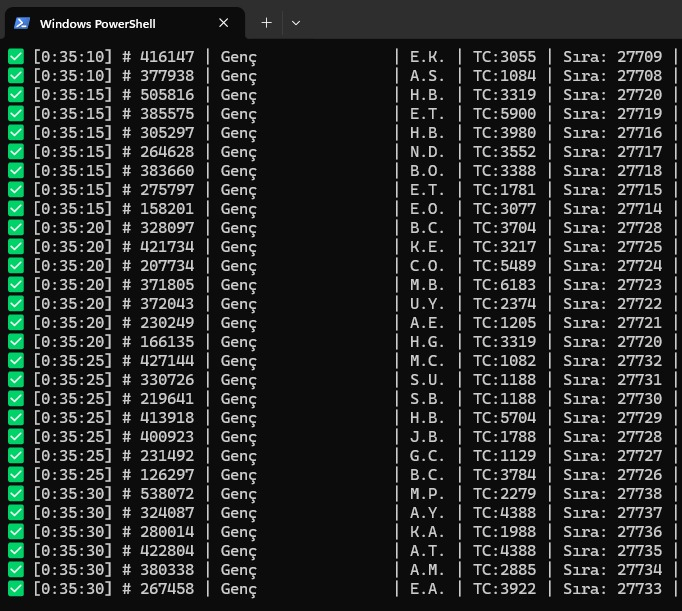The width and height of the screenshot is (682, 611).
Task: Click green checkmark on row # 400923
Action: point(16,437)
